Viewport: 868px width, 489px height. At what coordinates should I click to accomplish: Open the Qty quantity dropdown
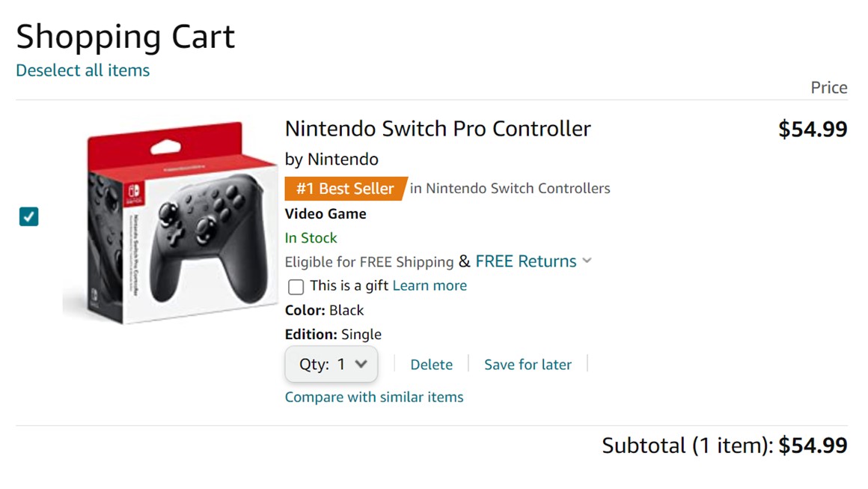click(331, 365)
